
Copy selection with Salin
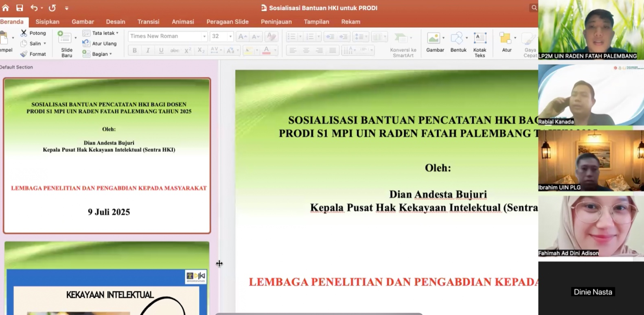(x=33, y=44)
